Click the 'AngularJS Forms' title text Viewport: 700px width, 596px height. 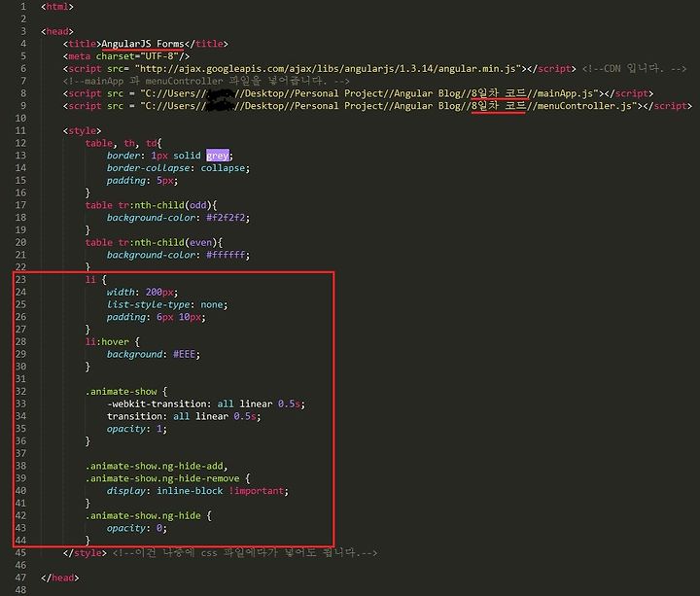click(143, 44)
